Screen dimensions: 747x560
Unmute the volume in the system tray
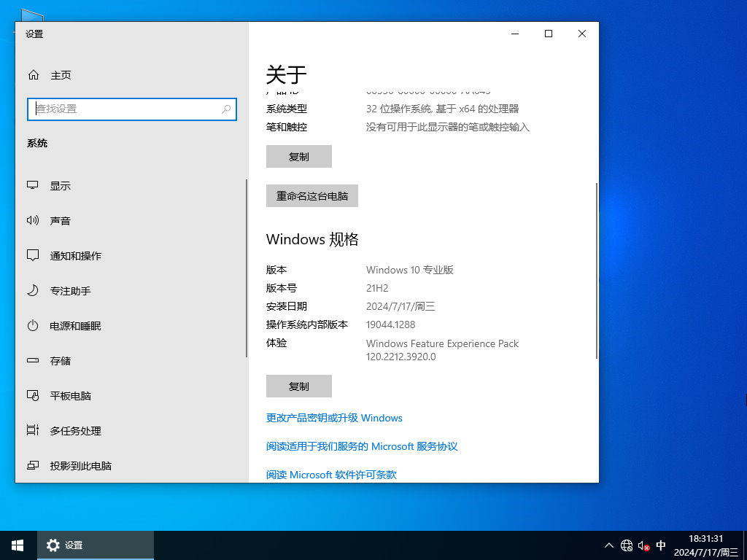click(x=643, y=545)
